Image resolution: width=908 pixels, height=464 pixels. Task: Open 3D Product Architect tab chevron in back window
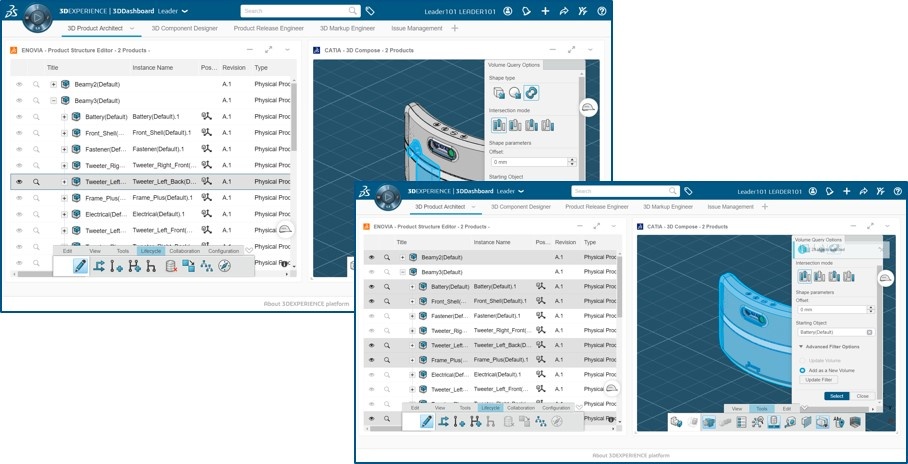(x=132, y=28)
